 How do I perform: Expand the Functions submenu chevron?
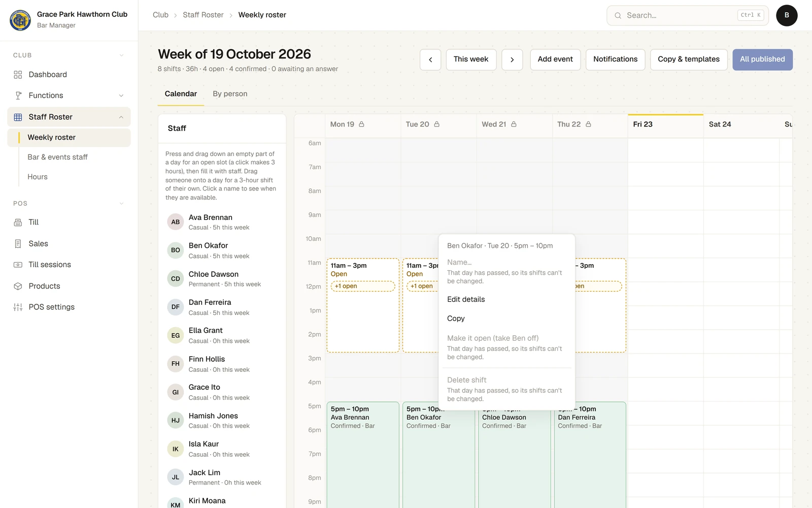click(x=121, y=96)
